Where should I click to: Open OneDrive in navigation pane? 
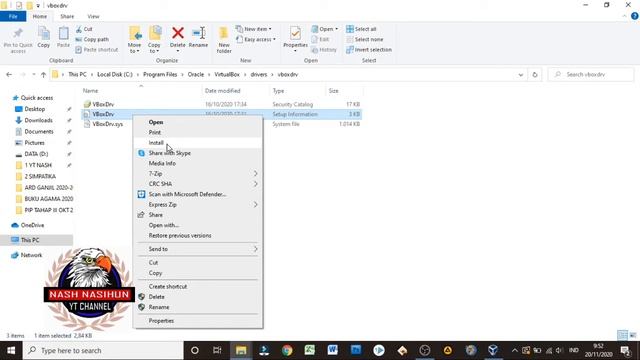tap(32, 225)
